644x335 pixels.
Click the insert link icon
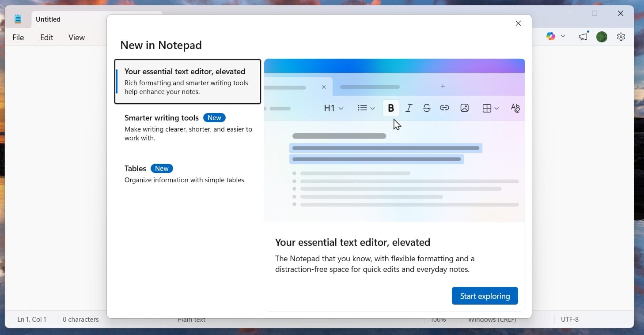click(x=444, y=108)
